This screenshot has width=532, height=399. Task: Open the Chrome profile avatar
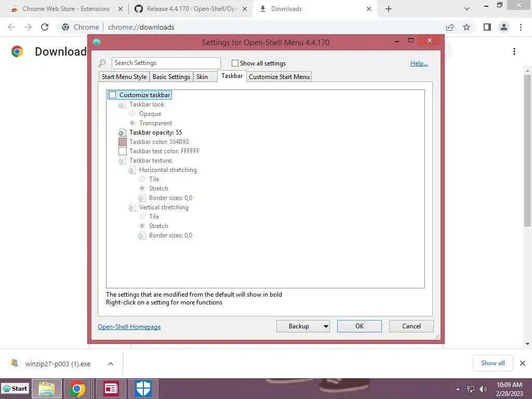[x=504, y=27]
